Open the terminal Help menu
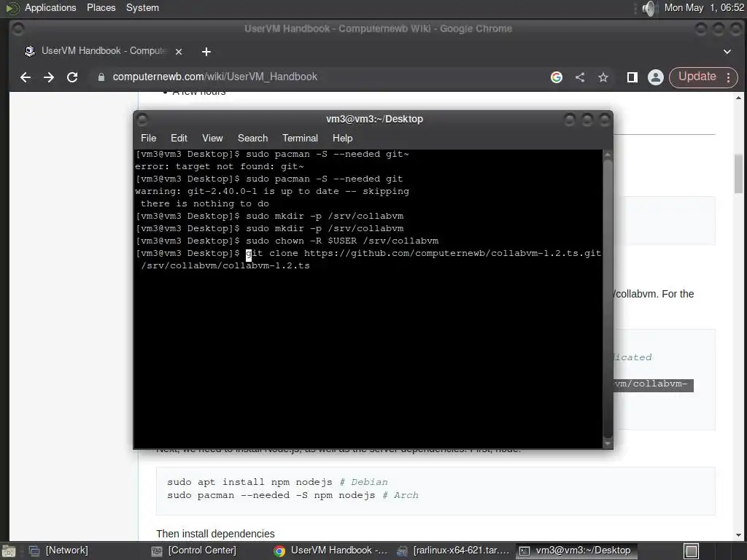 pyautogui.click(x=343, y=138)
